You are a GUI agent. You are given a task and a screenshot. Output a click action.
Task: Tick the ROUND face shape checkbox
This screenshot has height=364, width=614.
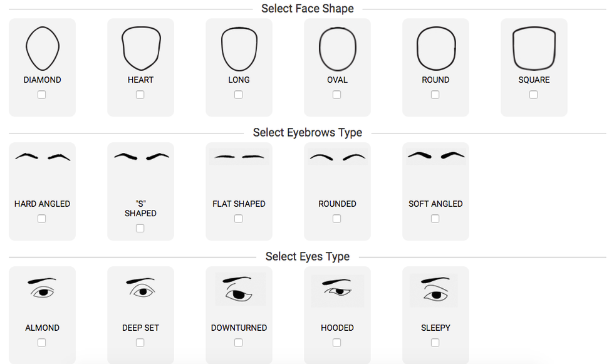[x=435, y=95]
